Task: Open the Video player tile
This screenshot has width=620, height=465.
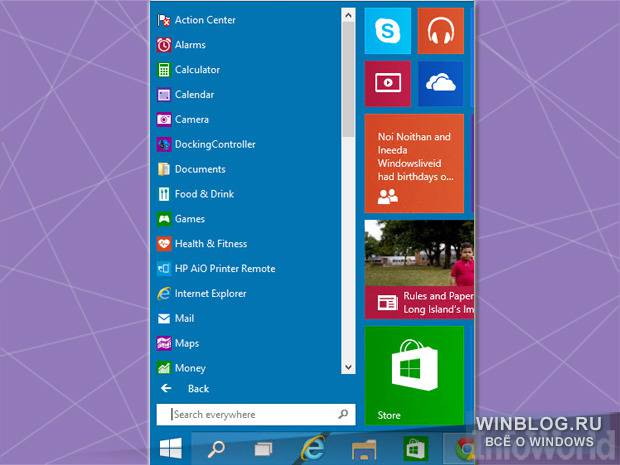Action: click(388, 83)
